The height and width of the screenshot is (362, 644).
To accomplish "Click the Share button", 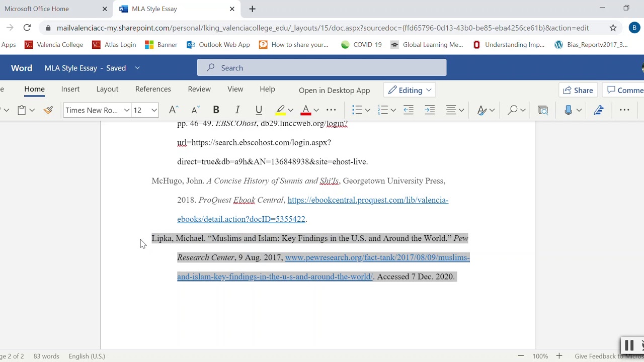I will pyautogui.click(x=578, y=90).
